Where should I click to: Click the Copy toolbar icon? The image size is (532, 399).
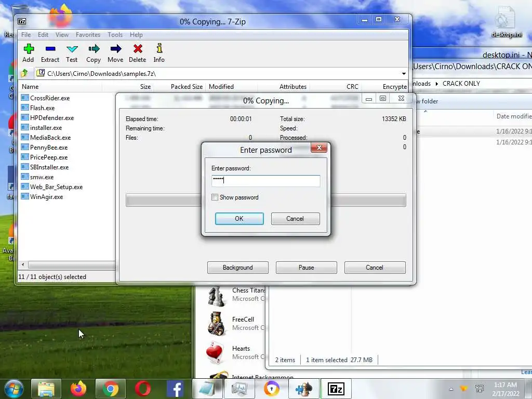tap(94, 49)
